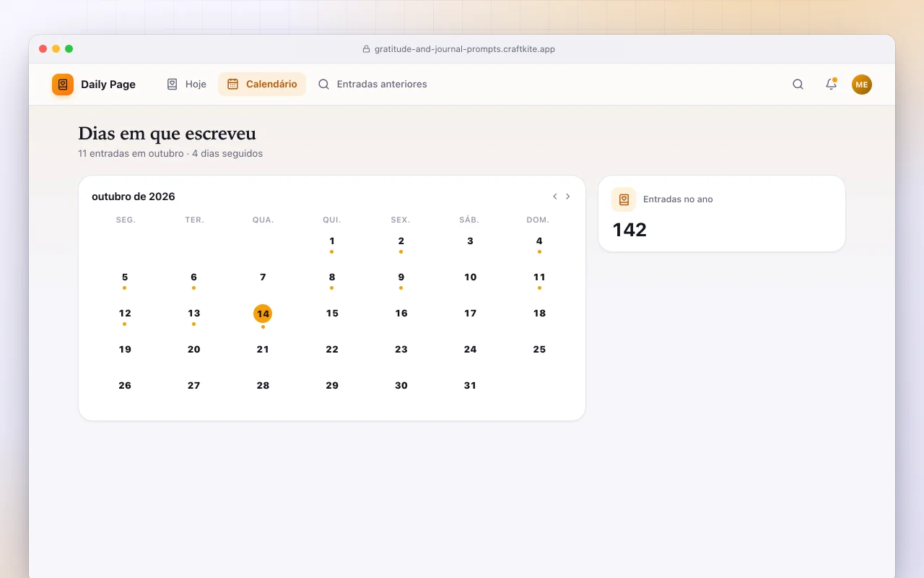Screen dimensions: 924x578
Task: Select day 20 in the calendar
Action: 194,350
